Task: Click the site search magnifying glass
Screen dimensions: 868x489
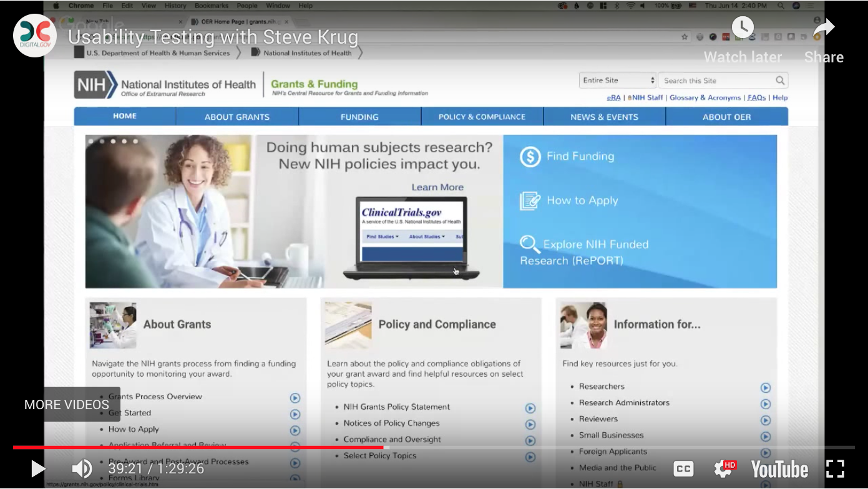Action: click(x=780, y=80)
